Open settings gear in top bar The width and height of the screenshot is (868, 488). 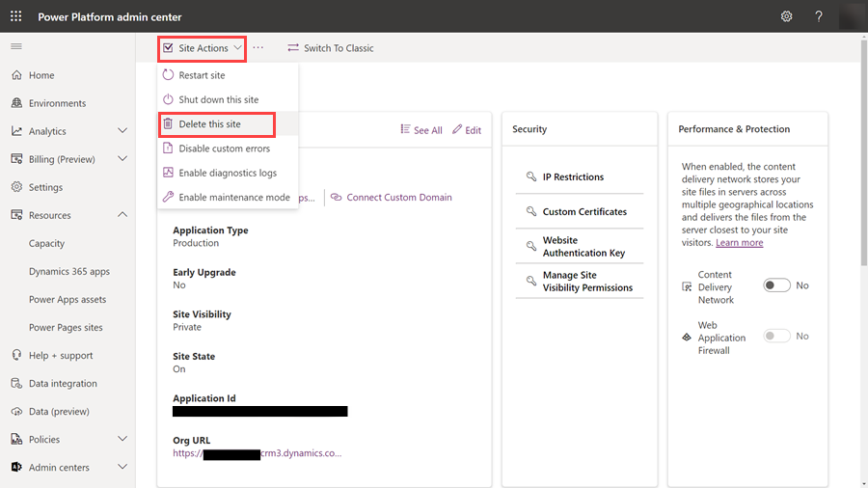tap(786, 16)
